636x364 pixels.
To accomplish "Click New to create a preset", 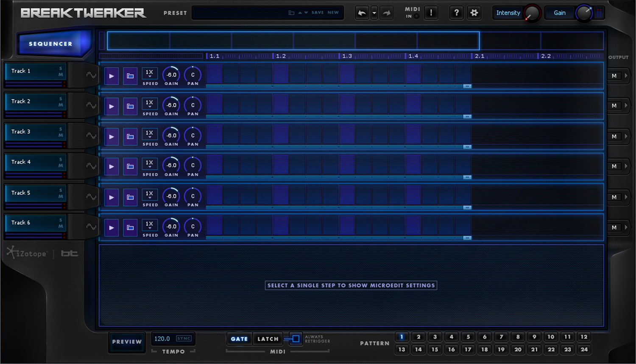I will 335,12.
